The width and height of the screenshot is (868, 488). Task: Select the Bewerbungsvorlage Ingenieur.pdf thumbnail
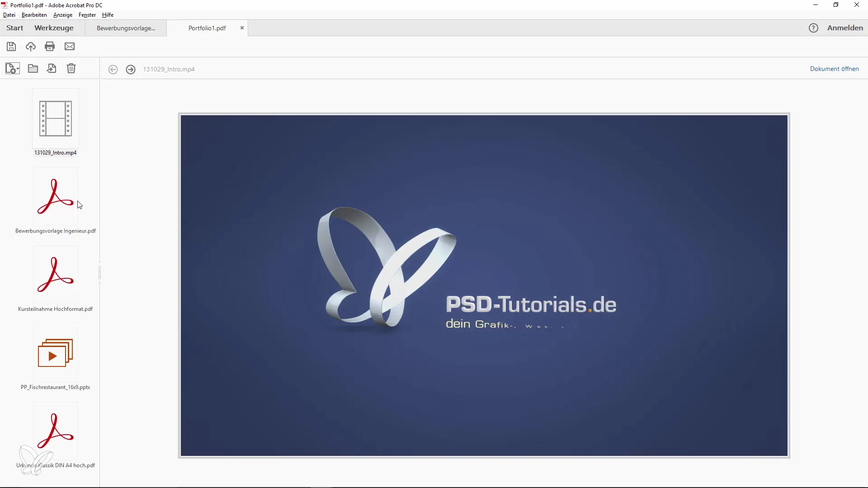pos(56,197)
